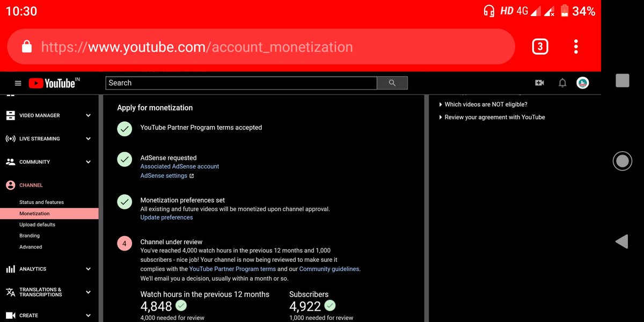Viewport: 644px width, 322px height.
Task: Click the Video Manager icon
Action: click(x=10, y=115)
